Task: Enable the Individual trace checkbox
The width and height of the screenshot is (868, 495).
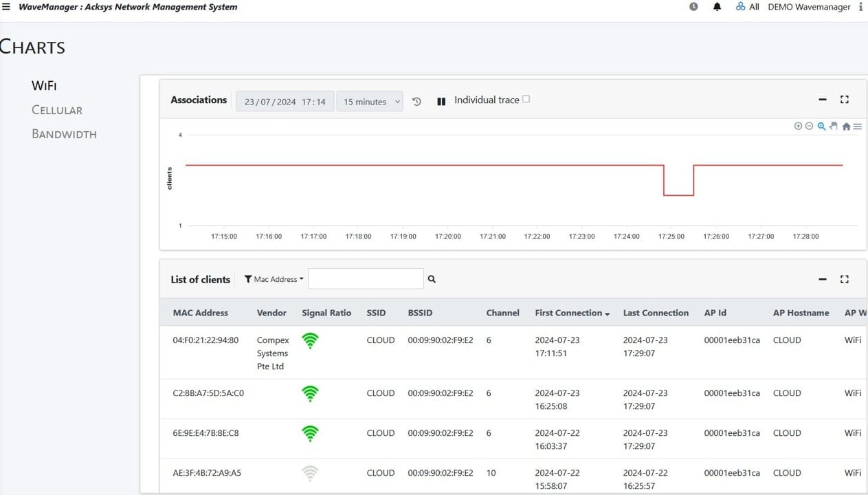Action: tap(526, 99)
